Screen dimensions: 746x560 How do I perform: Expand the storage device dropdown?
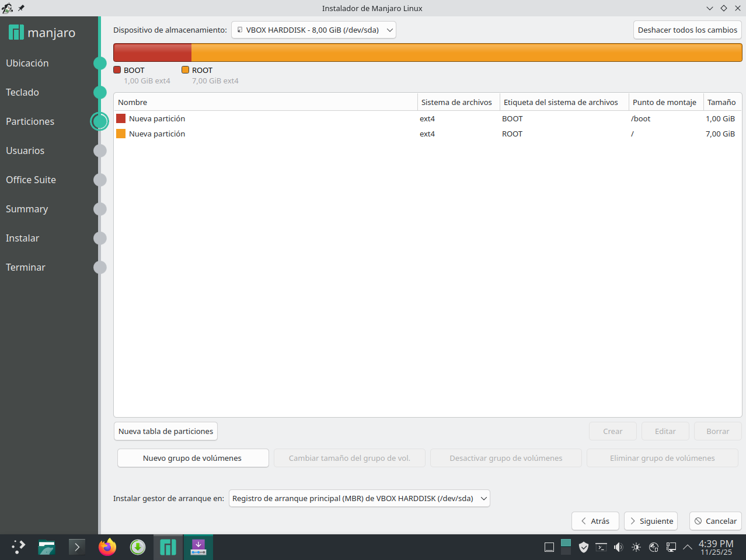pos(313,30)
